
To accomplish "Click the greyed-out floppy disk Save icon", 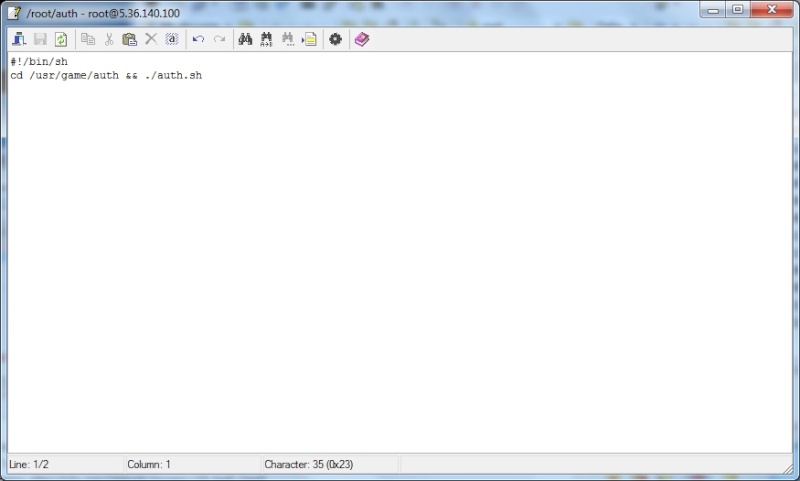I will coord(40,39).
